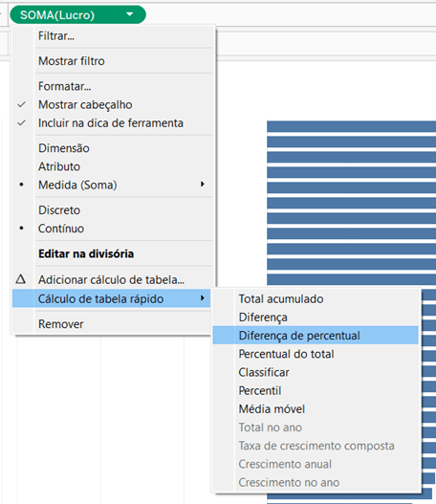The width and height of the screenshot is (436, 504).
Task: Toggle Mostrar cabeçalho checkmark
Action: [x=22, y=105]
